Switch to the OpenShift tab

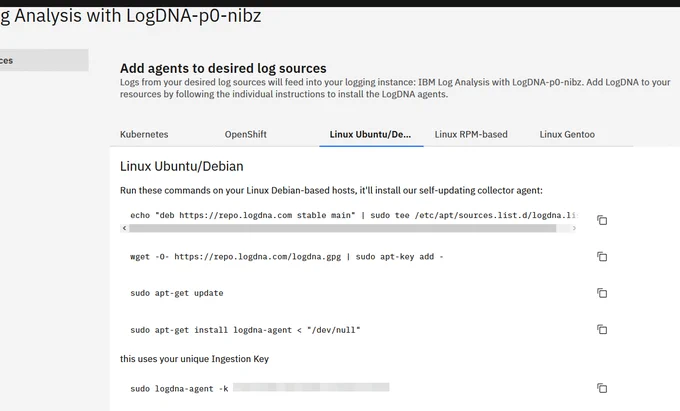(245, 134)
